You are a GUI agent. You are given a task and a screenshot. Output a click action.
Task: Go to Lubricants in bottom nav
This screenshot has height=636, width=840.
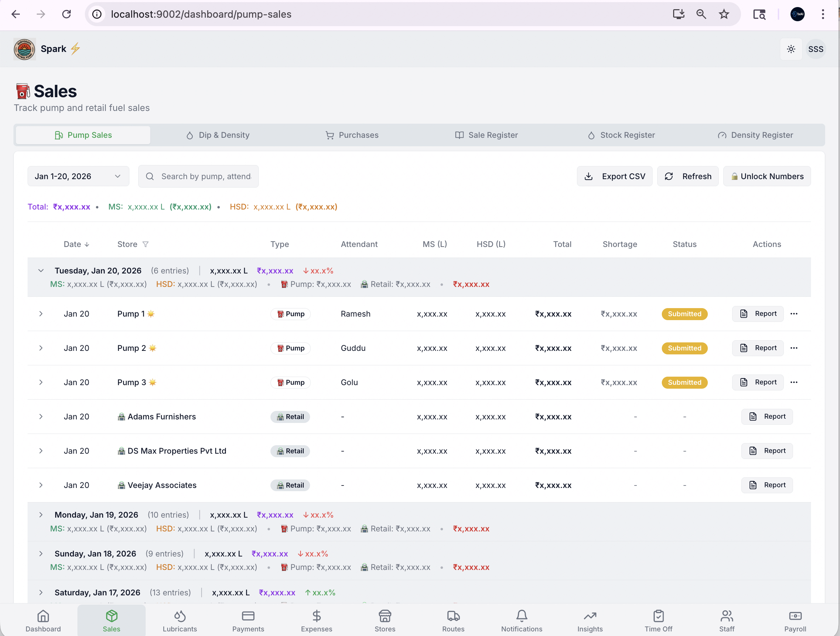(x=180, y=621)
